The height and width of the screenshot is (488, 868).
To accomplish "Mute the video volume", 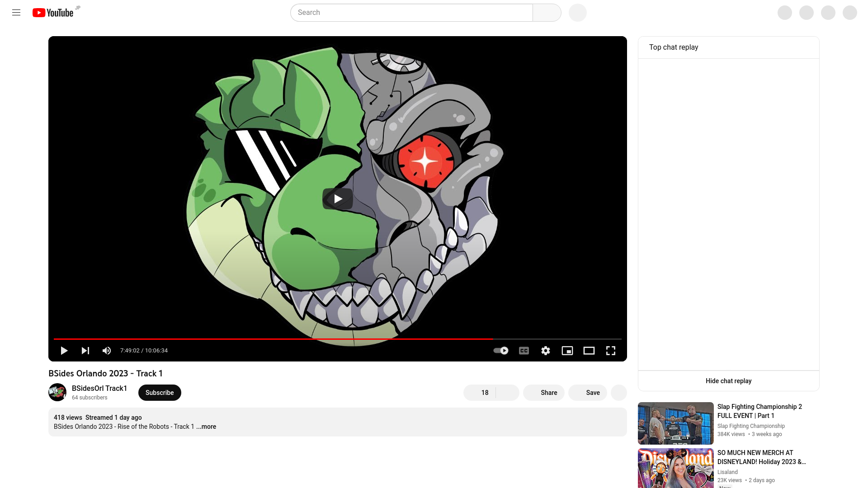I will point(107,351).
